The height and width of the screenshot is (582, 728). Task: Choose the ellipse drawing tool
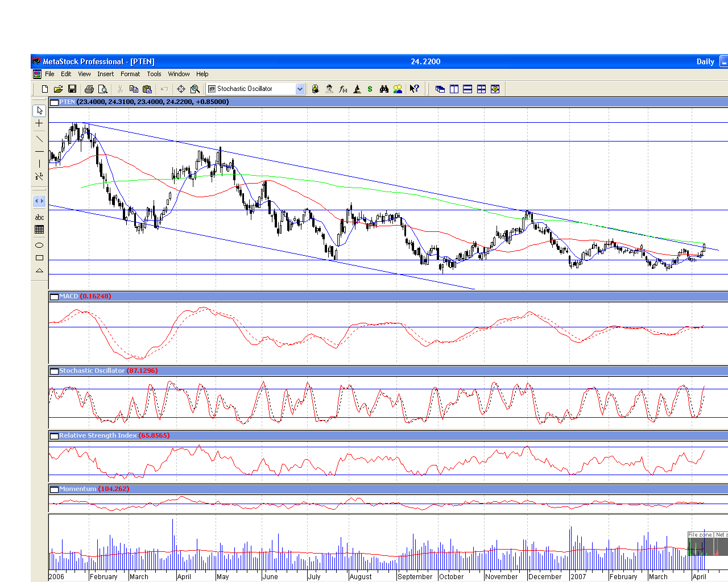(x=39, y=246)
